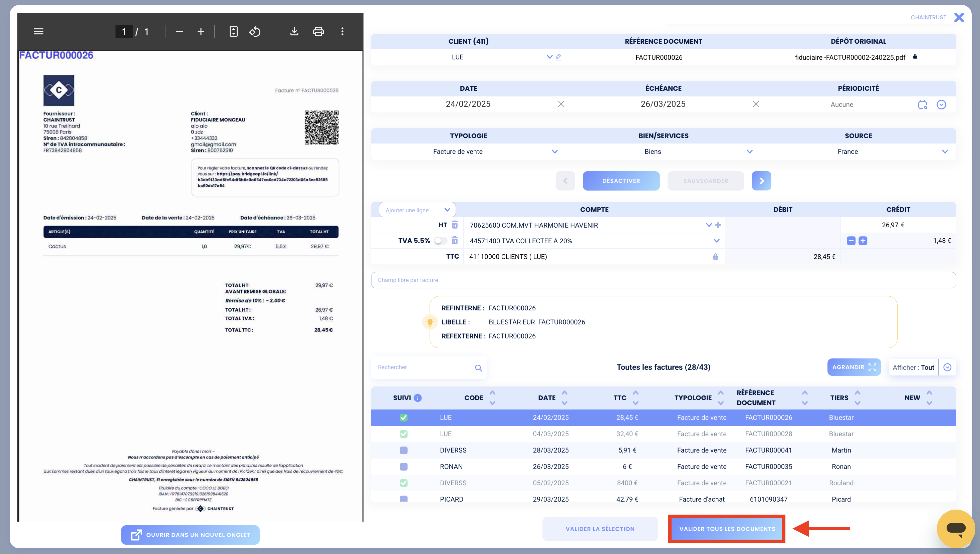The image size is (980, 554).
Task: Select the DIVERSS 28/03/2025 invoice row
Action: click(x=663, y=450)
